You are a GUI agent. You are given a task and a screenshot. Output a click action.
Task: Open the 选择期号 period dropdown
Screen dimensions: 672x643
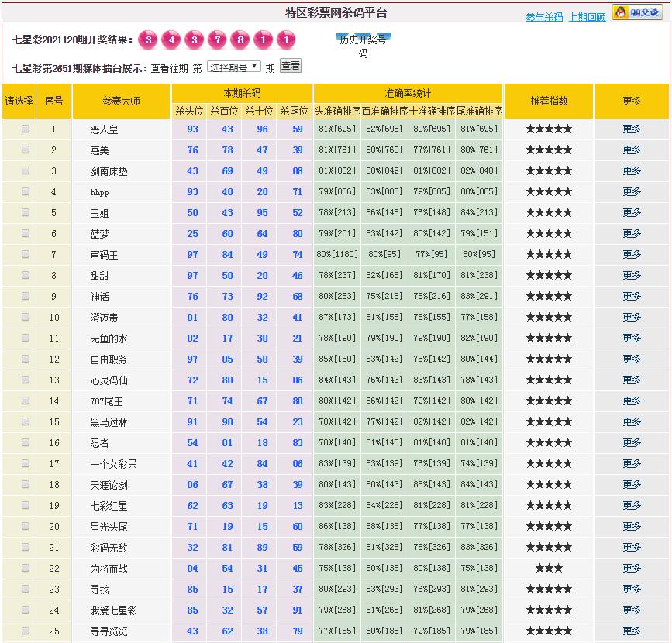234,67
